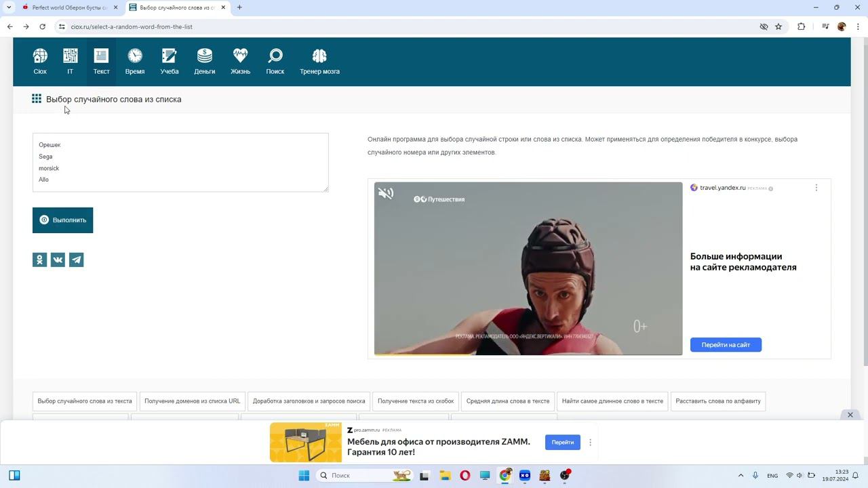The image size is (868, 488).
Task: Bookmark this page with star icon
Action: click(778, 26)
